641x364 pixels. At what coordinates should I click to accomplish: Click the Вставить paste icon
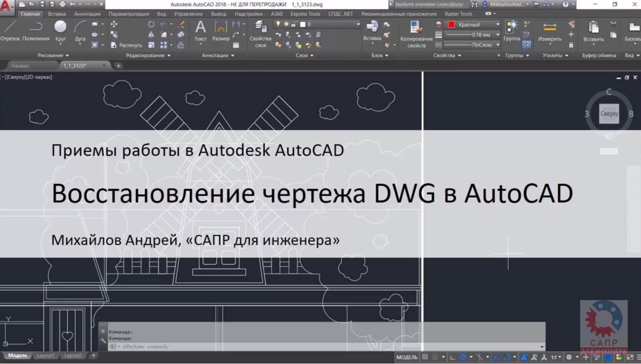[593, 31]
